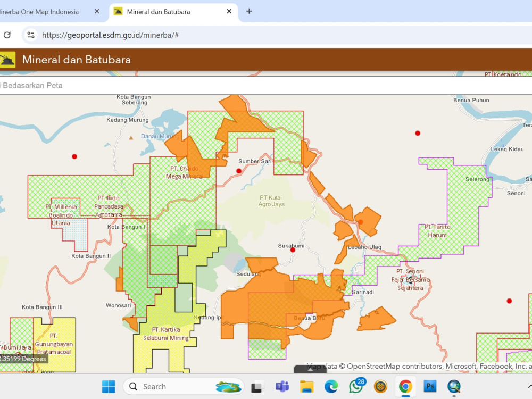
Task: Close the Minerba One Map Indonesia tab
Action: point(97,12)
